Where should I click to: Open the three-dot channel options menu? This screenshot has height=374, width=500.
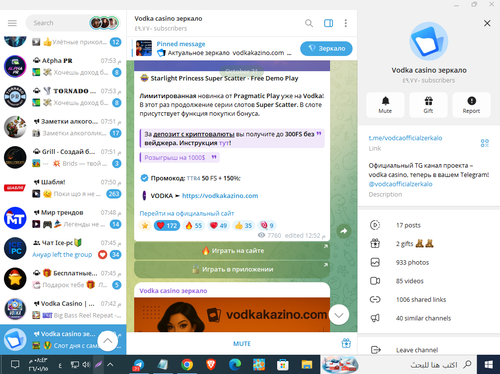point(346,23)
